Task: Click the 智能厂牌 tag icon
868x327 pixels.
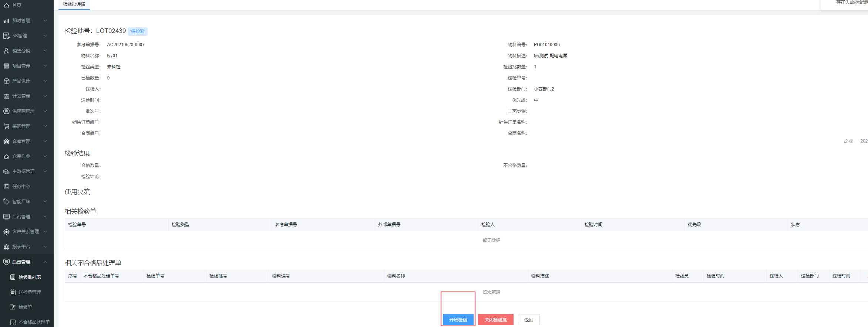Action: pyautogui.click(x=6, y=202)
